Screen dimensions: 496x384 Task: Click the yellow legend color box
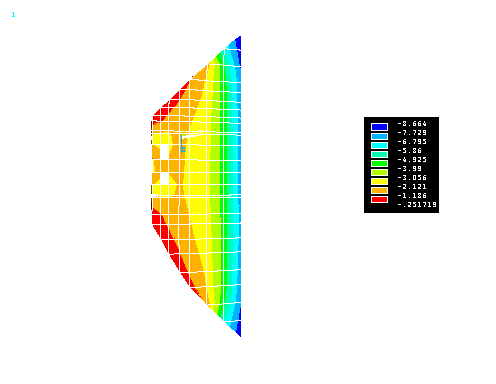(379, 182)
